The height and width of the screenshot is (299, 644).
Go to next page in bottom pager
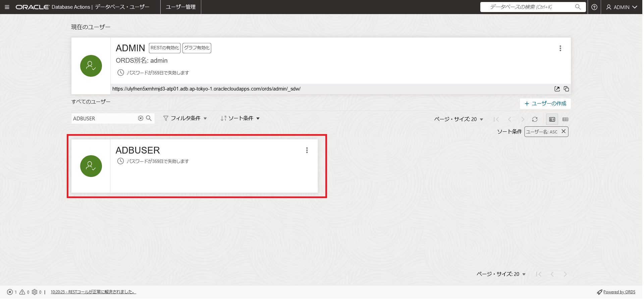(x=565, y=274)
